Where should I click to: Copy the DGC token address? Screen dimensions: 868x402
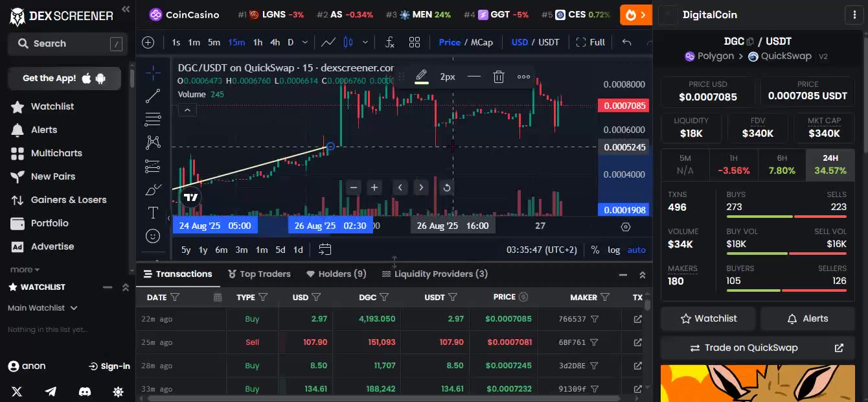[751, 41]
